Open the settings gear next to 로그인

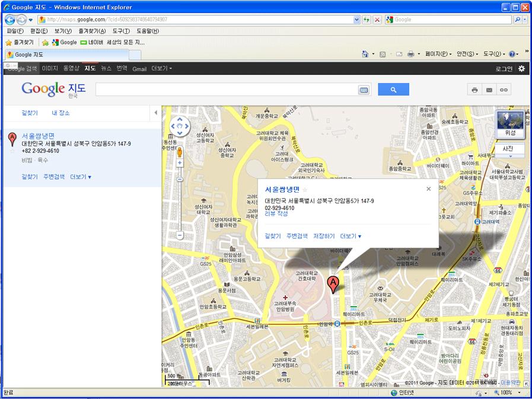[521, 69]
